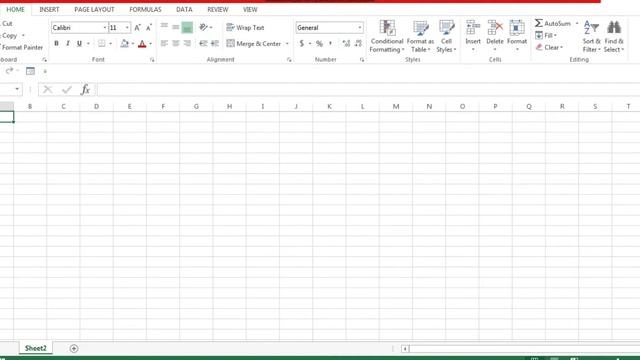This screenshot has height=360, width=640.
Task: Open number format General dropdown
Action: (360, 27)
